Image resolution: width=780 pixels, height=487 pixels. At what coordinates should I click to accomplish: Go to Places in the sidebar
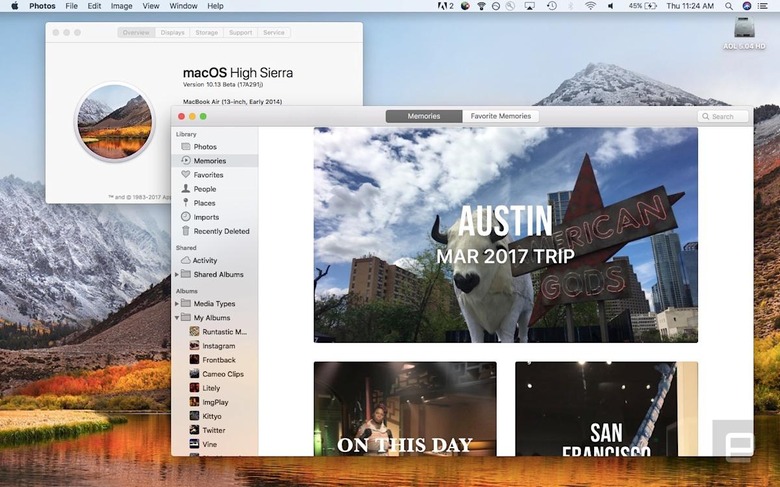coord(204,203)
